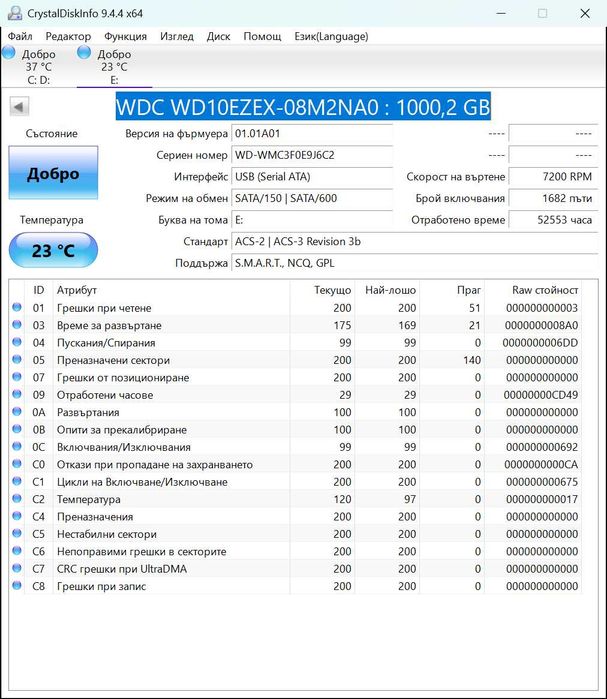Select the CRC грешки при UltraDMA row
The image size is (607, 699).
[x=296, y=568]
